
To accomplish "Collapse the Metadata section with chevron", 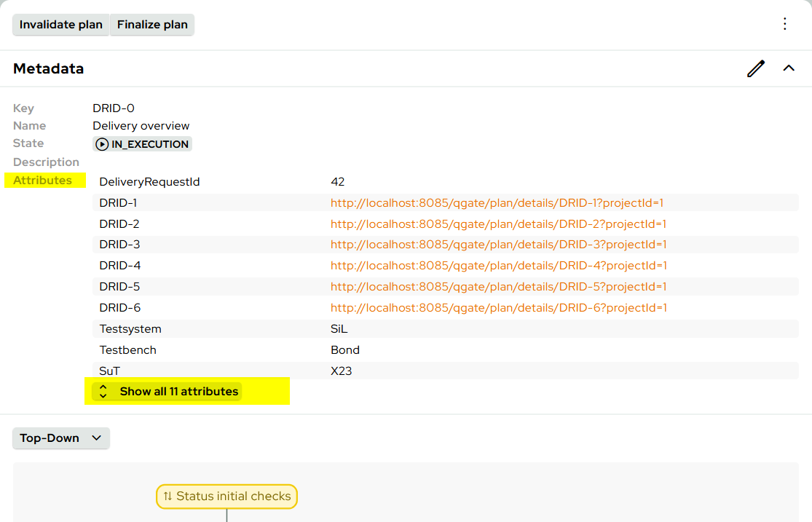I will pos(789,68).
